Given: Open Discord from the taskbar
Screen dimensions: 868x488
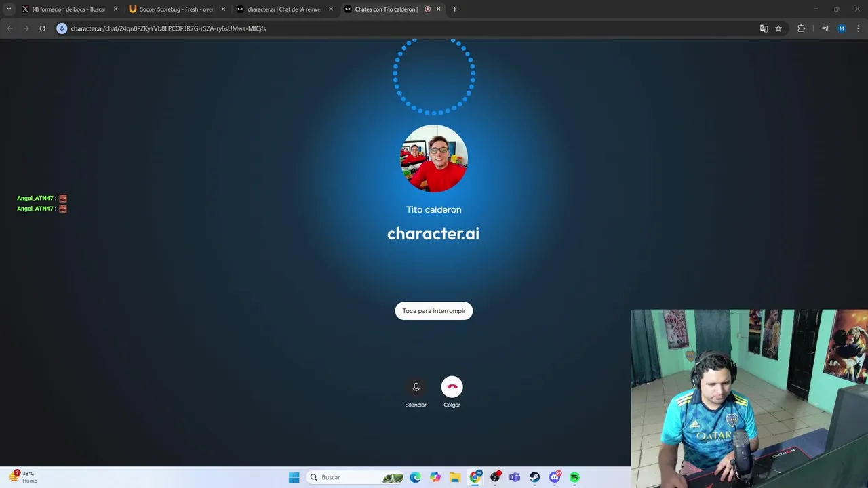Looking at the screenshot, I should (x=555, y=477).
